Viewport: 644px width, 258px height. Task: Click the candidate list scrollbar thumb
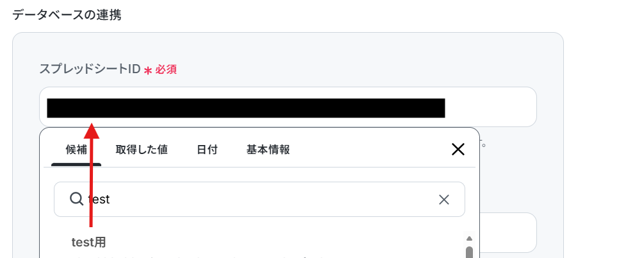click(469, 252)
